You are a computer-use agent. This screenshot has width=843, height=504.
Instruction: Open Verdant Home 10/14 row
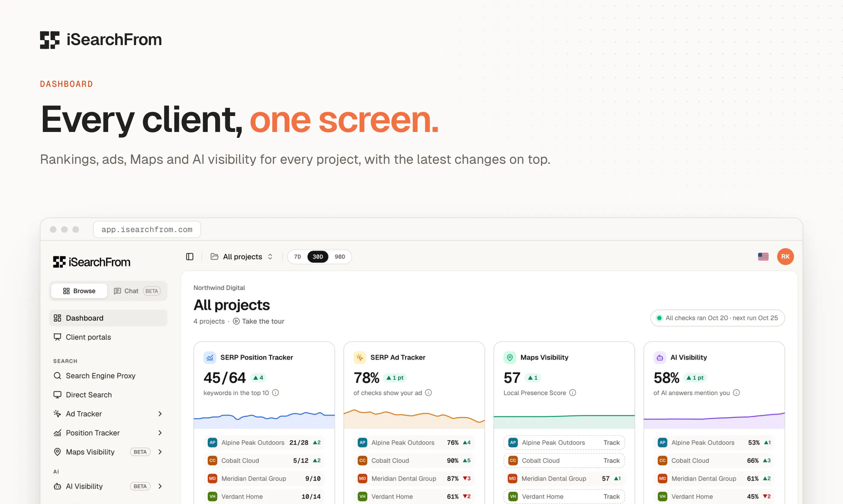tap(264, 497)
